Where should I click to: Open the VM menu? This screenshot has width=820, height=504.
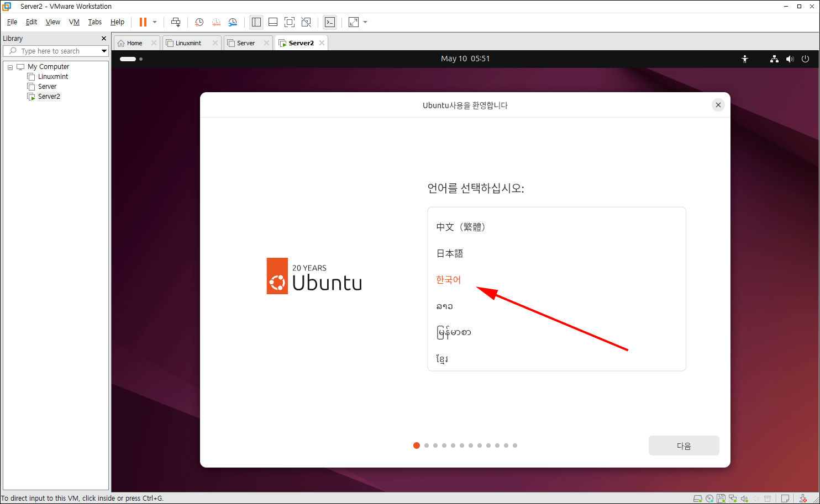pos(74,22)
